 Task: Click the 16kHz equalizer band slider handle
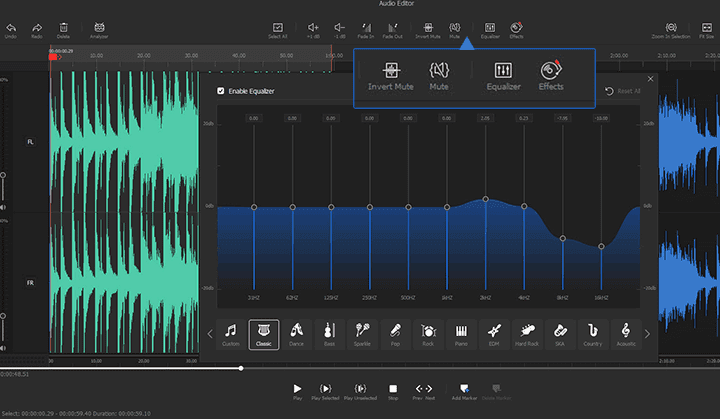click(601, 246)
